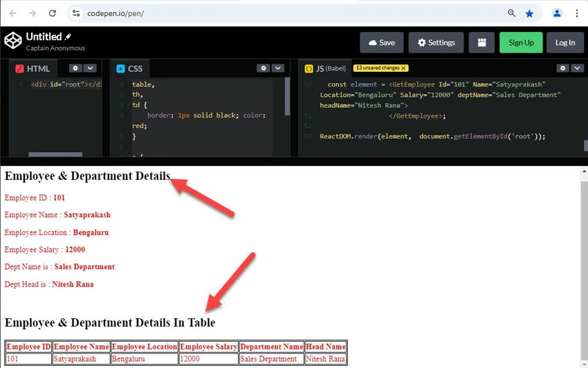This screenshot has width=588, height=368.
Task: Click the Untitled pen title
Action: pyautogui.click(x=44, y=37)
